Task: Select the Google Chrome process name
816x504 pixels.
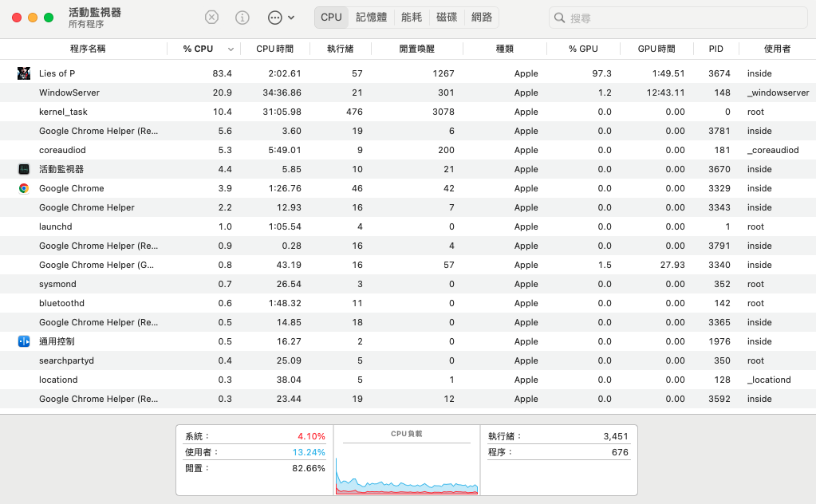Action: pyautogui.click(x=71, y=188)
